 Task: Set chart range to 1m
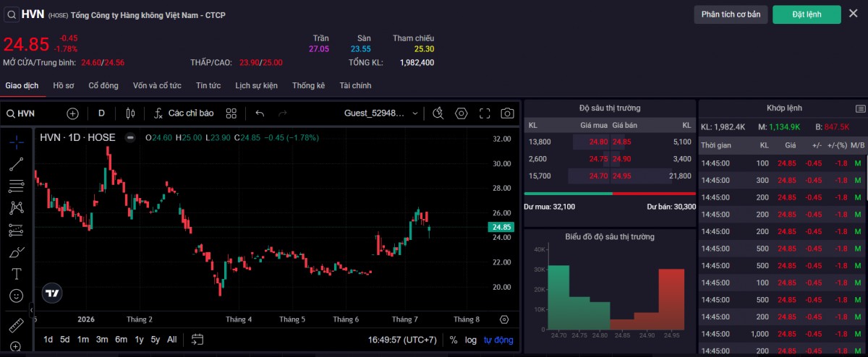point(83,340)
